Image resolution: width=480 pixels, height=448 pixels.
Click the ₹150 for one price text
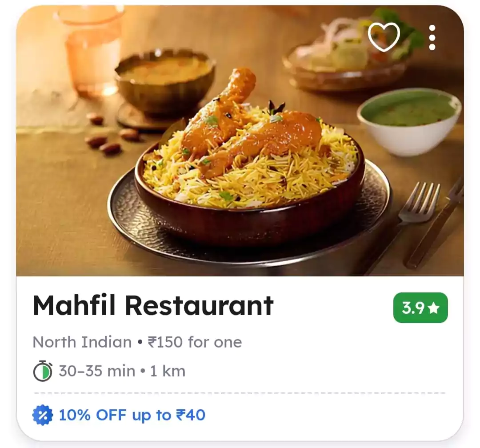coord(195,342)
